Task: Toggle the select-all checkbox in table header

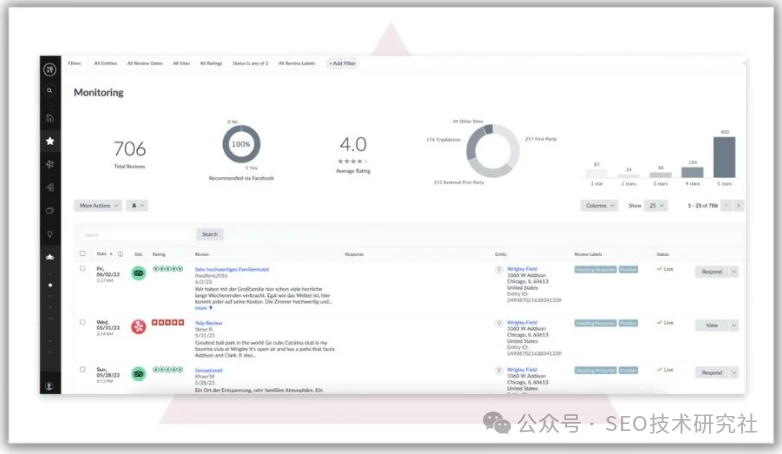Action: 83,254
